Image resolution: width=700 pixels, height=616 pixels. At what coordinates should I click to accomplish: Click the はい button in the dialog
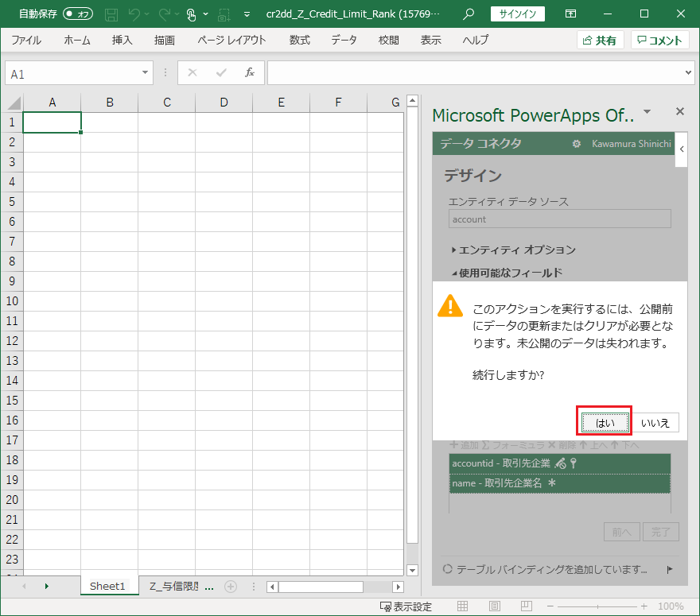605,422
